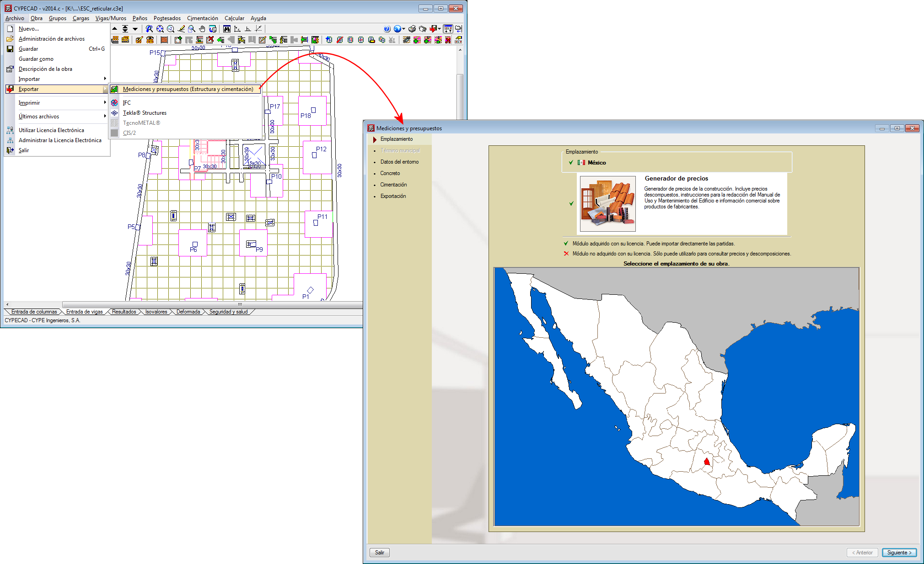Click the brick wall icon in toolbar
Screen dimensions: 924x564
164,40
